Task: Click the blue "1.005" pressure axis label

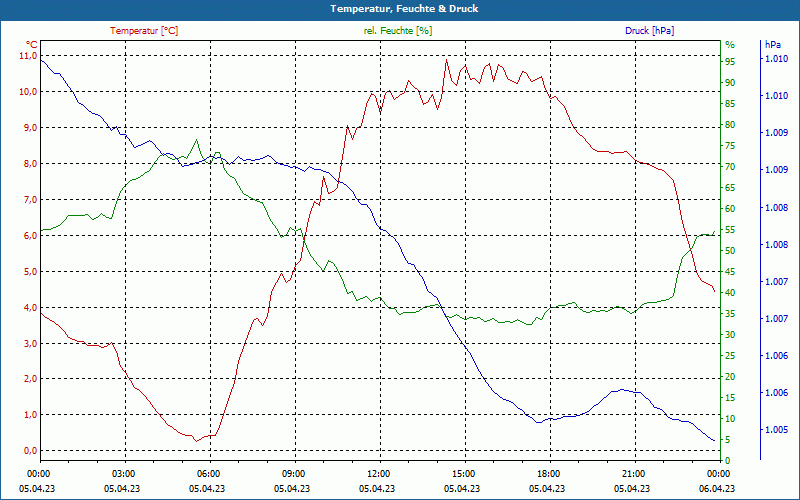Action: click(776, 430)
